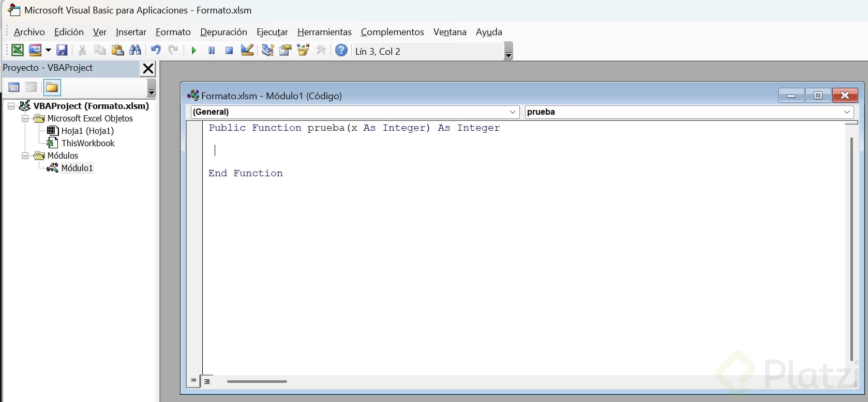Select Módulo1 in project tree
This screenshot has height=402, width=868.
click(77, 168)
